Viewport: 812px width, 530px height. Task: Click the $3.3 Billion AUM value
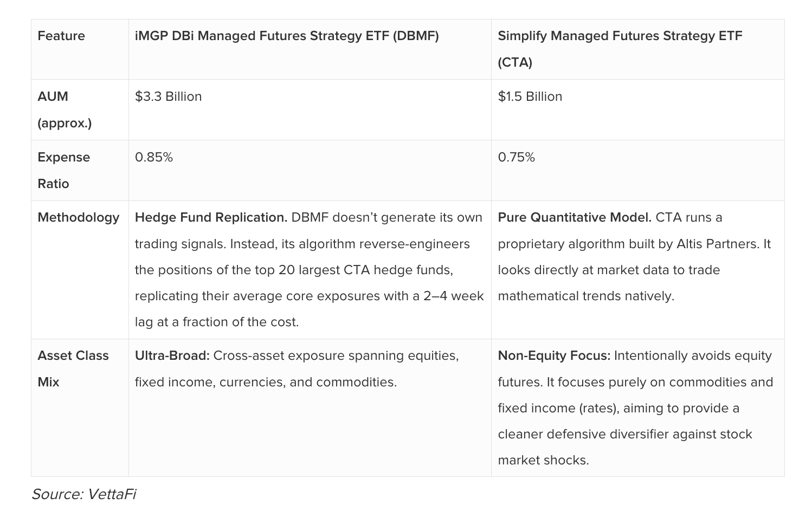(168, 96)
